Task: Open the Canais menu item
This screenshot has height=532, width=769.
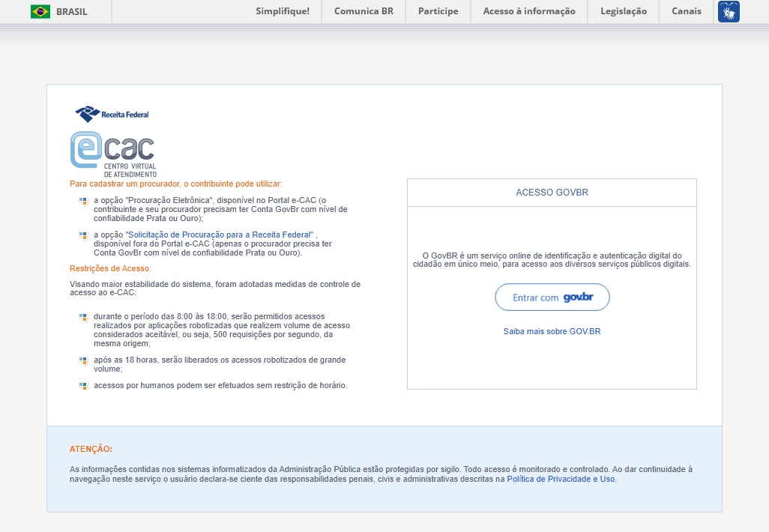Action: (x=687, y=11)
